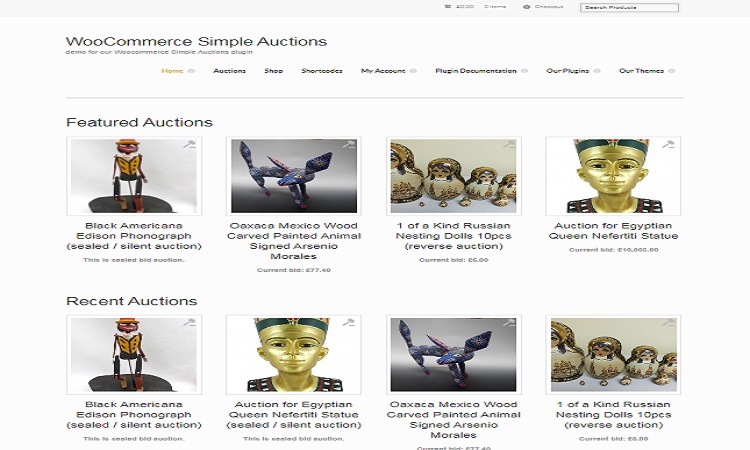This screenshot has width=750, height=450.
Task: Click the 'Recent Auctions' heading
Action: [132, 301]
